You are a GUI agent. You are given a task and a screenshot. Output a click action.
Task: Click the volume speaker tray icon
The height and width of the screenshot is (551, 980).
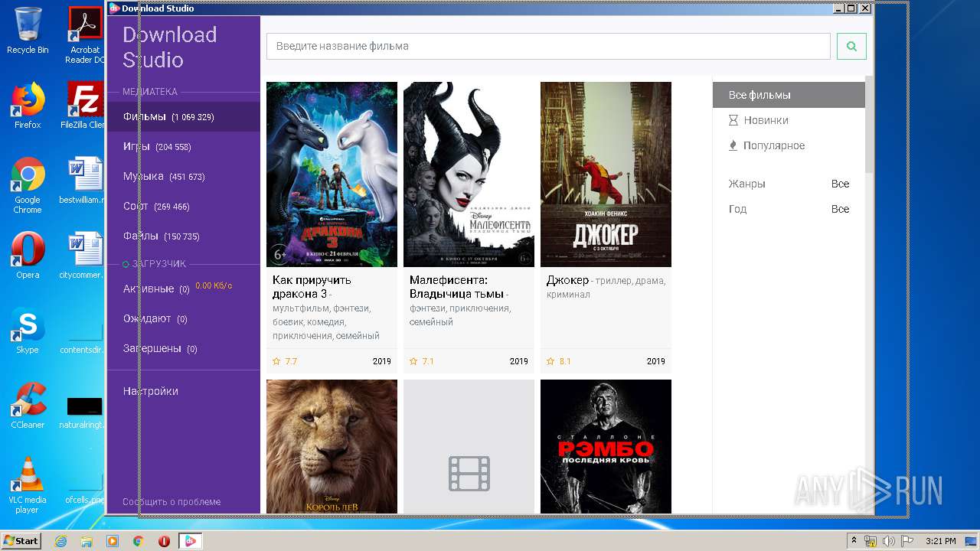pos(889,541)
